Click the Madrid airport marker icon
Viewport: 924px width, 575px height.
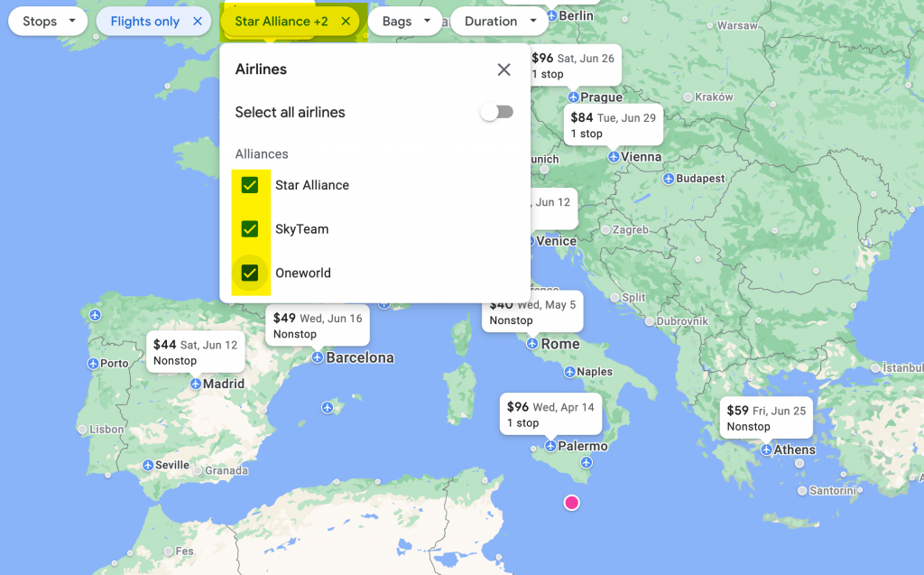click(x=196, y=384)
